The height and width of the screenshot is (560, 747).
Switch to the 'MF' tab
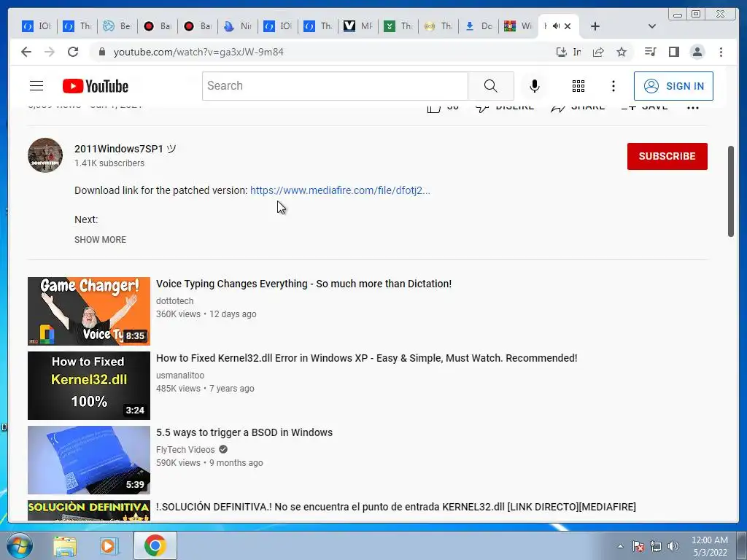tap(358, 26)
